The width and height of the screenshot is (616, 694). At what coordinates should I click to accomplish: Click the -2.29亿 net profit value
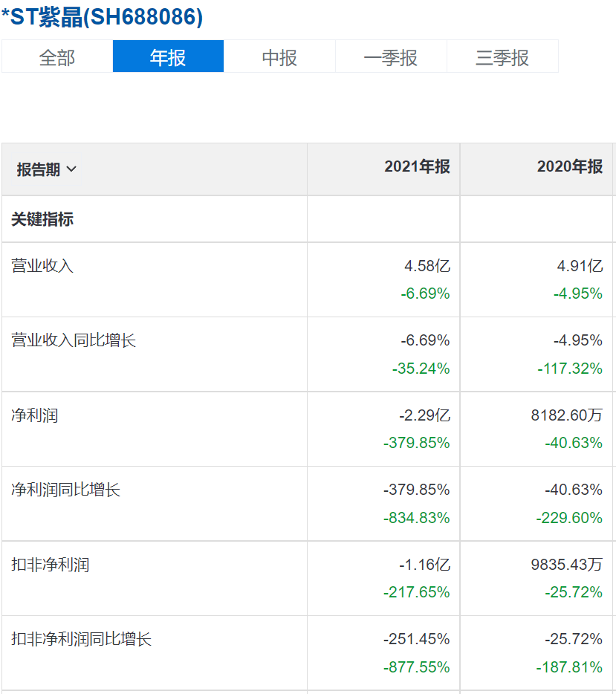click(x=424, y=415)
